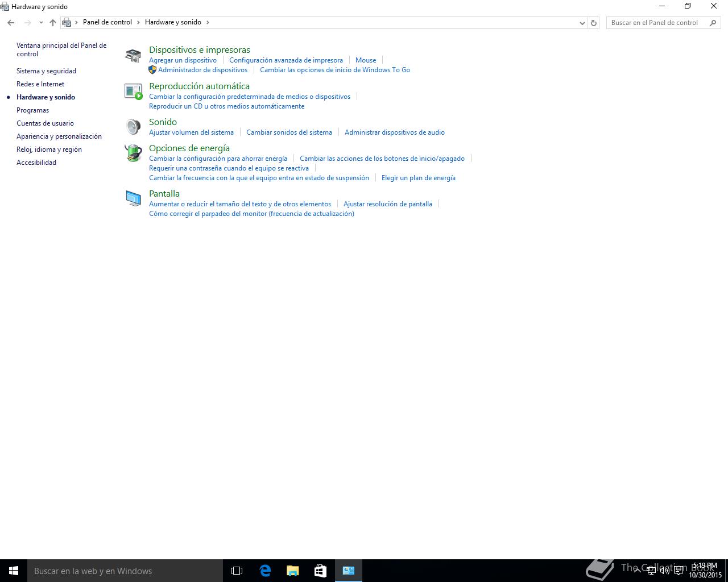
Task: Click the Panel de control breadcrumb
Action: 107,22
